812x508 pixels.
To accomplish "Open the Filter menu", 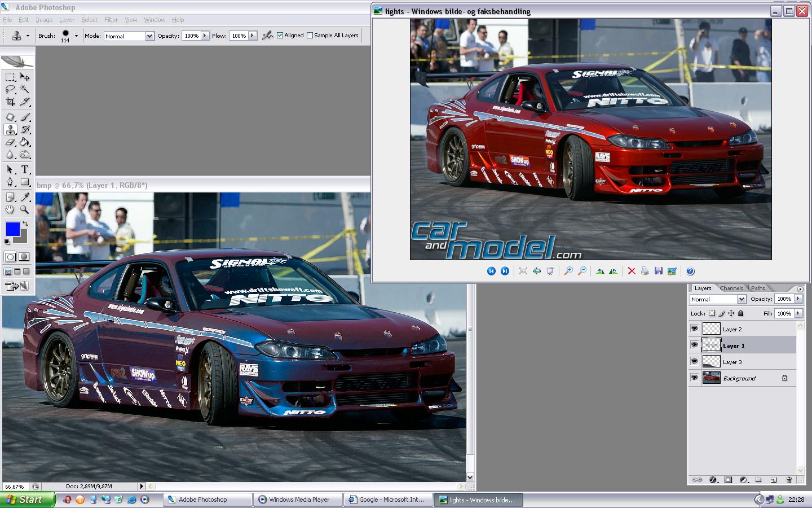I will coord(111,20).
